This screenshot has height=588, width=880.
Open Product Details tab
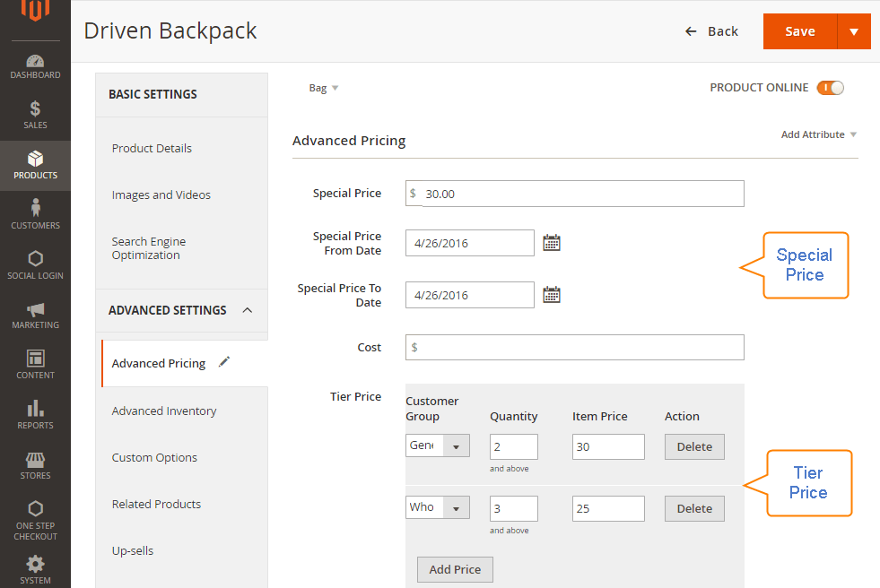point(152,149)
